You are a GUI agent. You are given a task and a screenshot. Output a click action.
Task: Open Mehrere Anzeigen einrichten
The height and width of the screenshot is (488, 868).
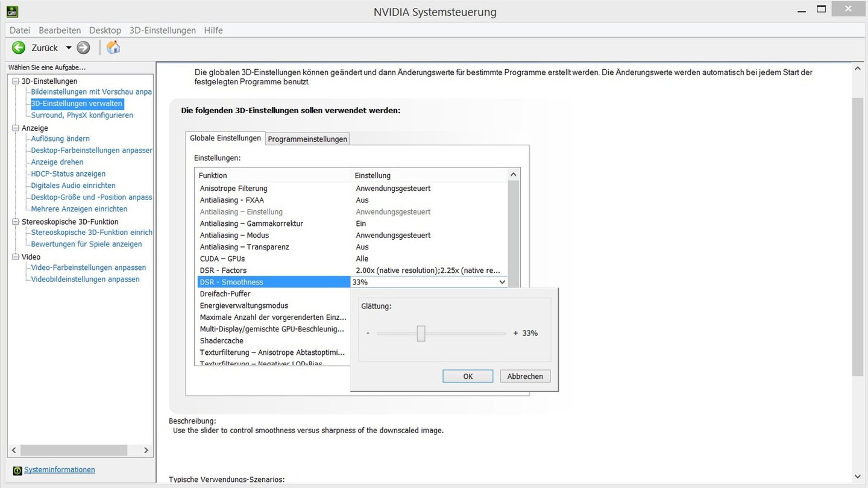pyautogui.click(x=79, y=209)
